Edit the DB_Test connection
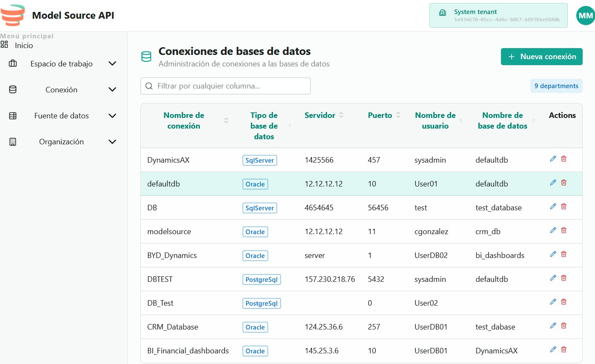The width and height of the screenshot is (595, 364). tap(553, 302)
